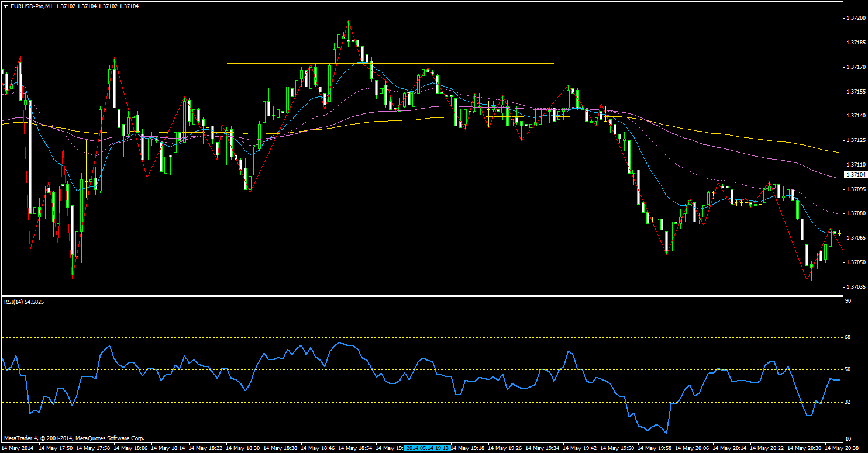Click price scale value 1.37185
This screenshot has width=868, height=453.
(x=855, y=43)
